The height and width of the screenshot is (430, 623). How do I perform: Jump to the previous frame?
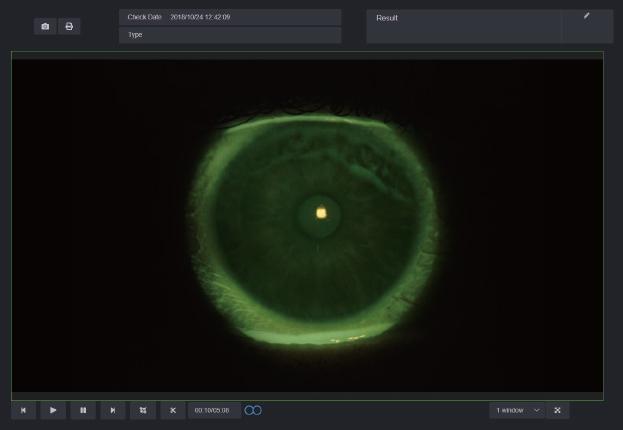pyautogui.click(x=23, y=410)
